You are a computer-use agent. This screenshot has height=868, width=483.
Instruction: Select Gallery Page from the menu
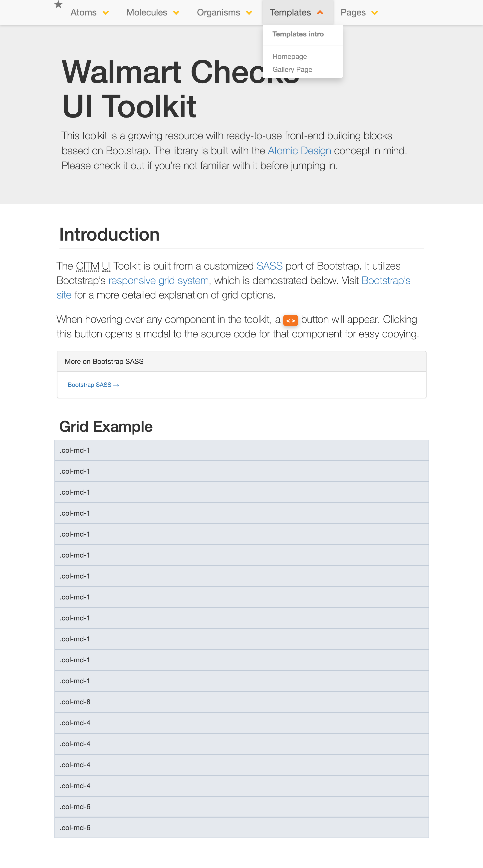click(292, 69)
